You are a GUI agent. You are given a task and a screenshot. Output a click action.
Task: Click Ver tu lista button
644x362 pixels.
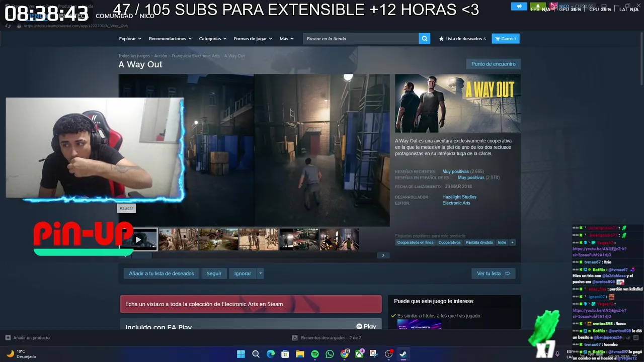click(x=493, y=274)
